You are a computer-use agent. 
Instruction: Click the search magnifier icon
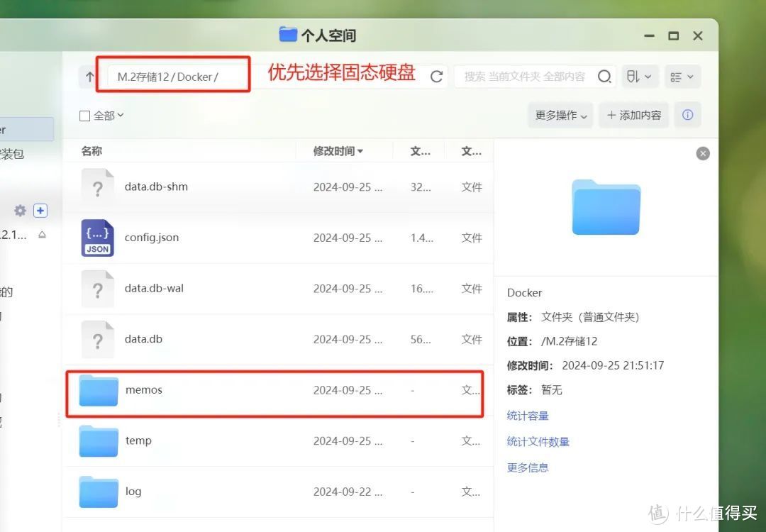pyautogui.click(x=604, y=76)
